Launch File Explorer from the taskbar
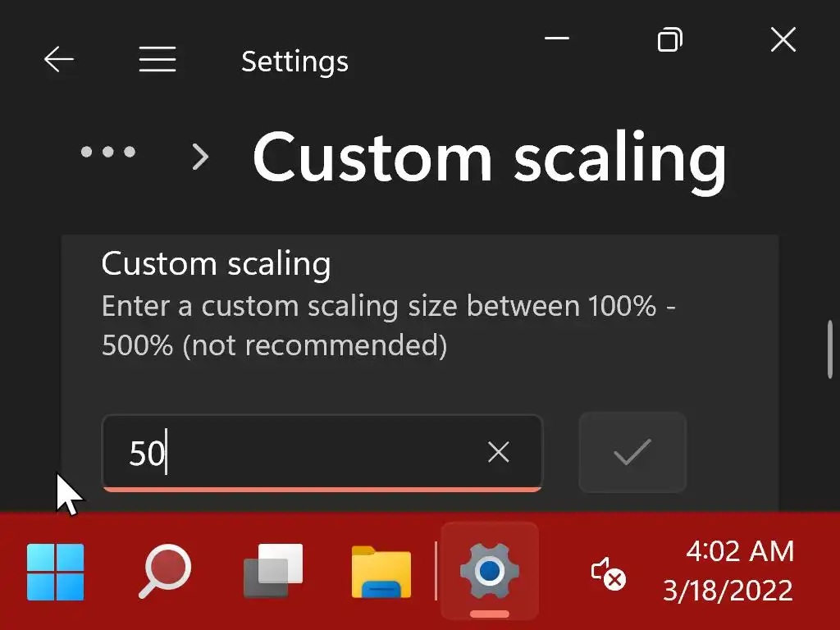The height and width of the screenshot is (630, 840). coord(381,572)
